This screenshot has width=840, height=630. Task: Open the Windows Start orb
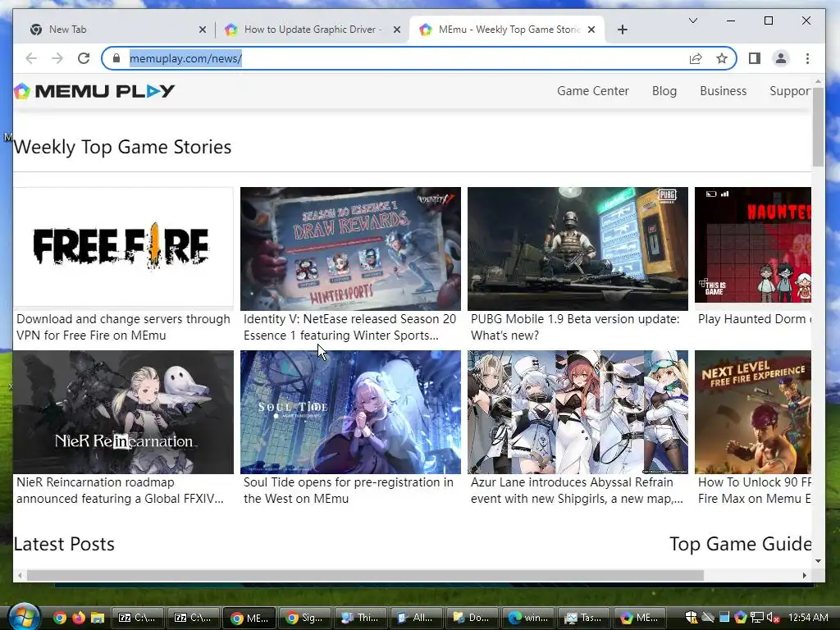coord(24,618)
